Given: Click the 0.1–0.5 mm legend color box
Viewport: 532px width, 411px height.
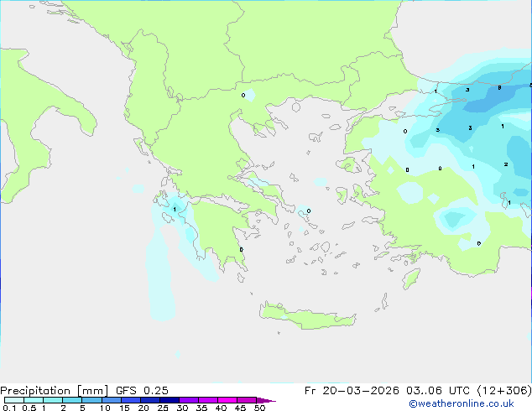Looking at the screenshot, I should coord(14,400).
